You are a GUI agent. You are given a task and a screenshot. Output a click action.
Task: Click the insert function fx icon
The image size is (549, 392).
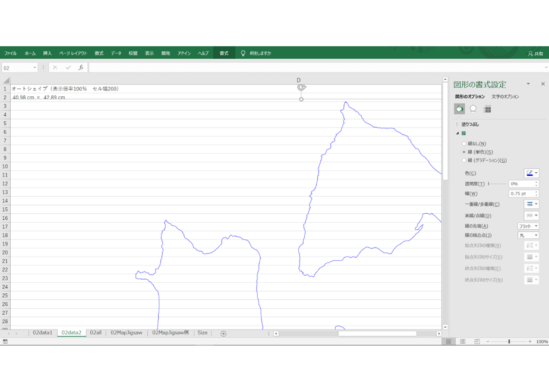pyautogui.click(x=81, y=68)
